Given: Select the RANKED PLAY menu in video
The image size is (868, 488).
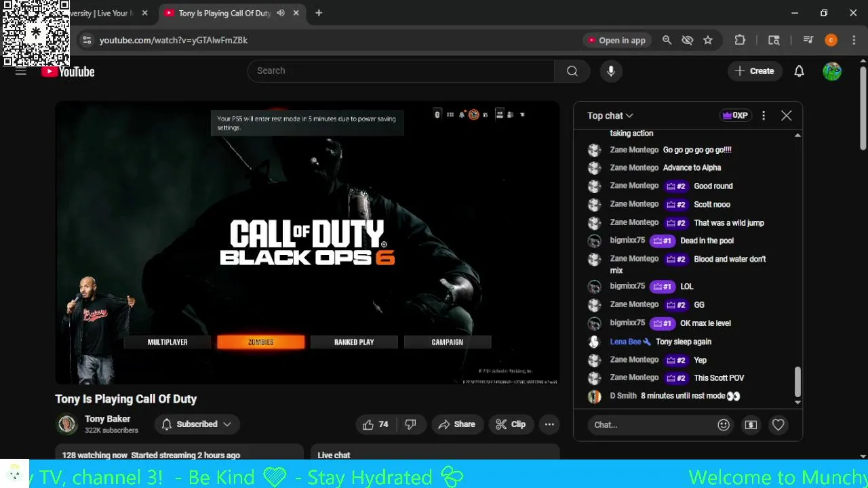Looking at the screenshot, I should point(354,342).
